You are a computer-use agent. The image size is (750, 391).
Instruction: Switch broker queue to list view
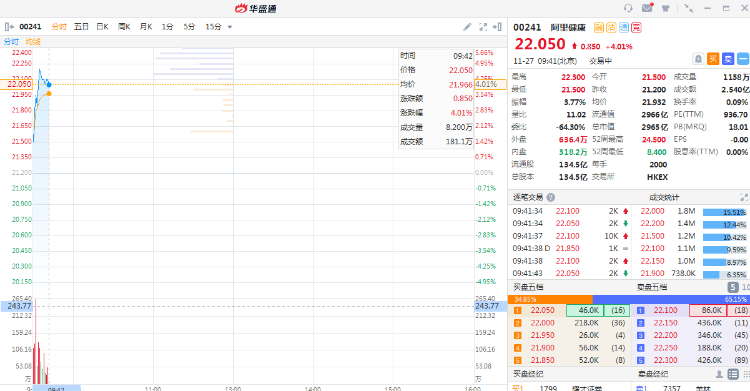(x=733, y=374)
